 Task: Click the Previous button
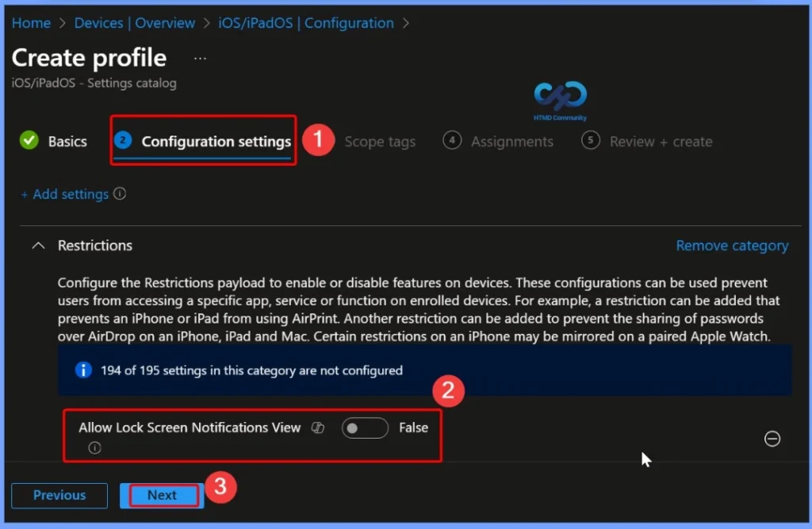coord(59,495)
